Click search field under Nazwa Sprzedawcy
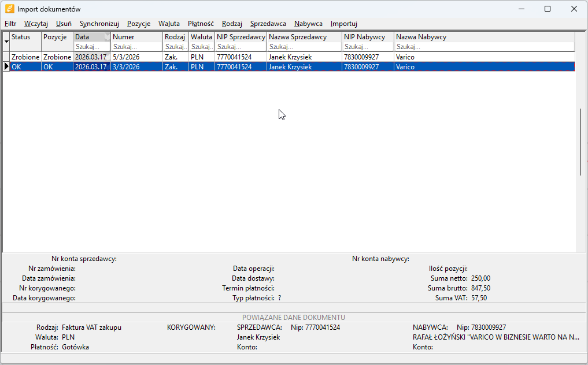Screen dimensions: 588x365 point(304,47)
